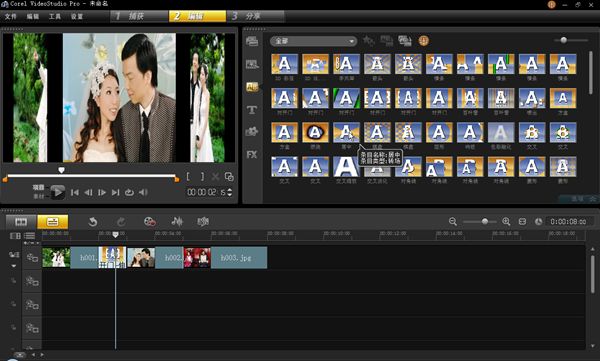Screen dimensions: 600x361
Task: Open the 设置 menu
Action: click(77, 16)
